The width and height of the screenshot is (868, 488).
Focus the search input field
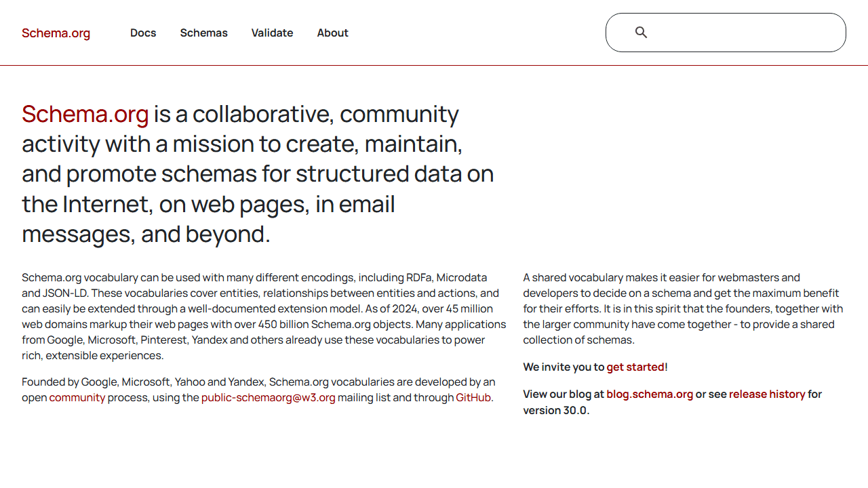click(726, 33)
